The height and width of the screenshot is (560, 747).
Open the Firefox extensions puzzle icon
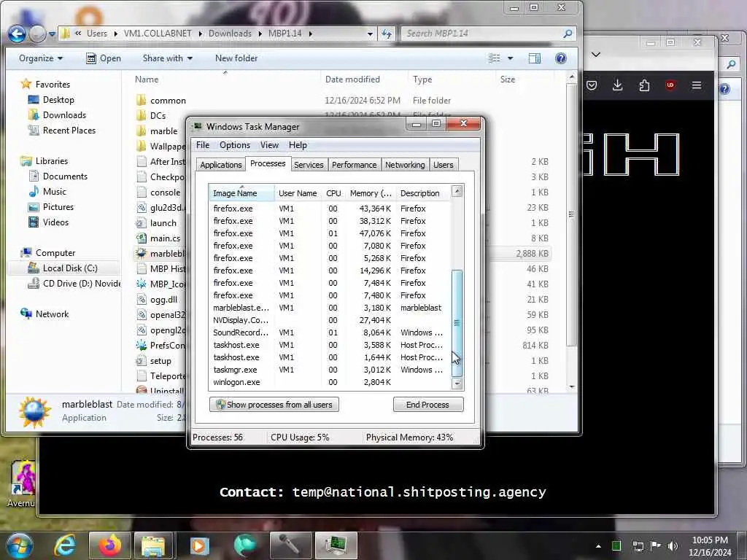click(x=644, y=85)
